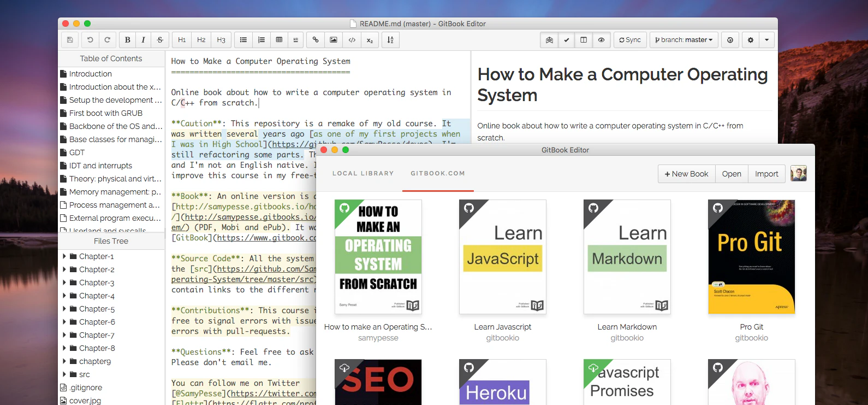Click the publish upload icon
Viewport: 868px width, 405px height.
coord(730,40)
